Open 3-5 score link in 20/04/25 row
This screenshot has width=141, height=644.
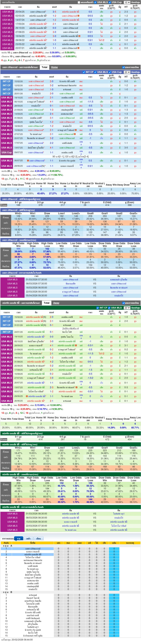54,12
